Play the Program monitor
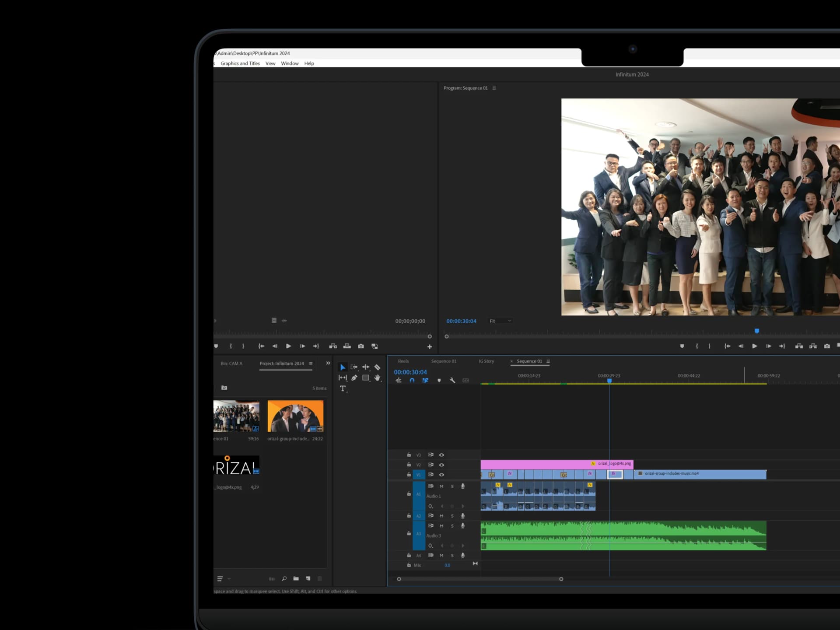Image resolution: width=840 pixels, height=630 pixels. click(x=755, y=346)
